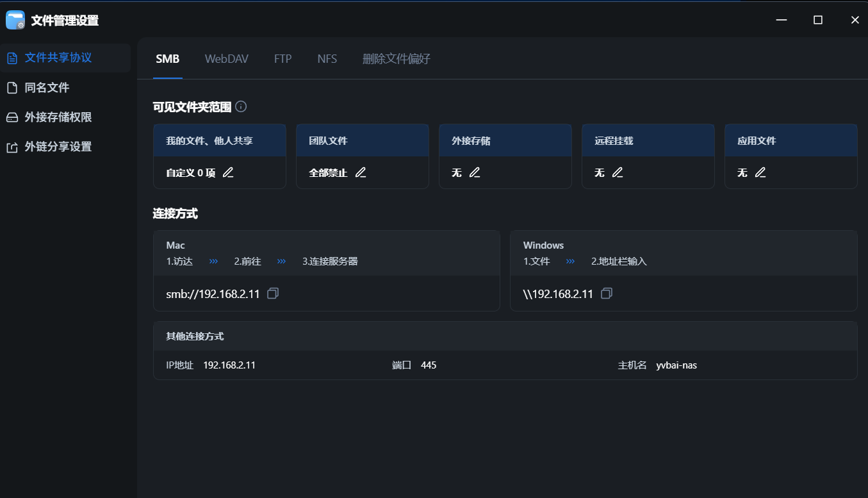Click the 自定义 0 项 value
The image size is (868, 498).
[191, 172]
